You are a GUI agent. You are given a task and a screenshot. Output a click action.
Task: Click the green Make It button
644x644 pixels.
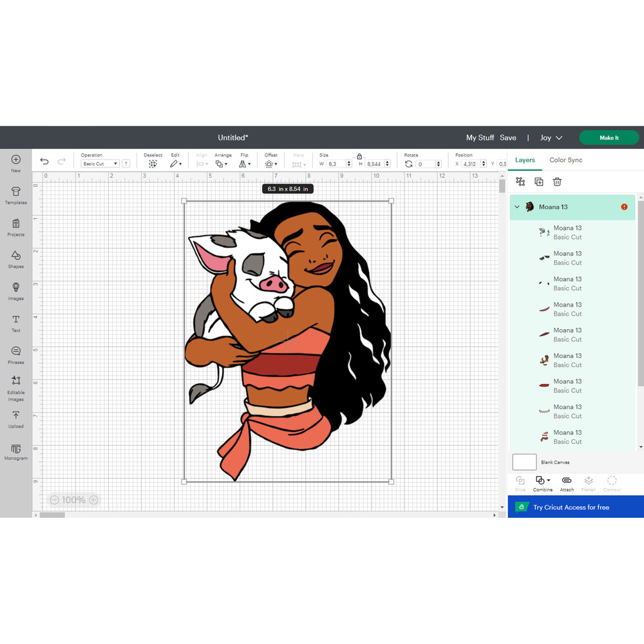point(609,137)
